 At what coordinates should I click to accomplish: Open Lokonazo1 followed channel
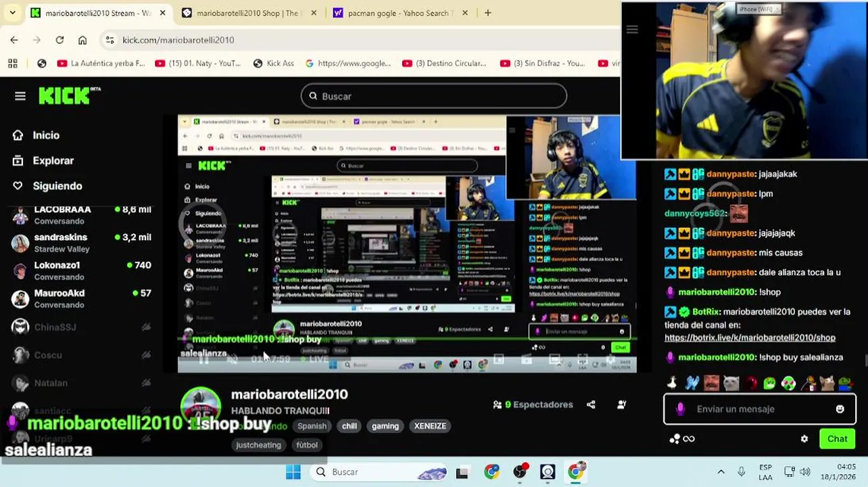[81, 271]
